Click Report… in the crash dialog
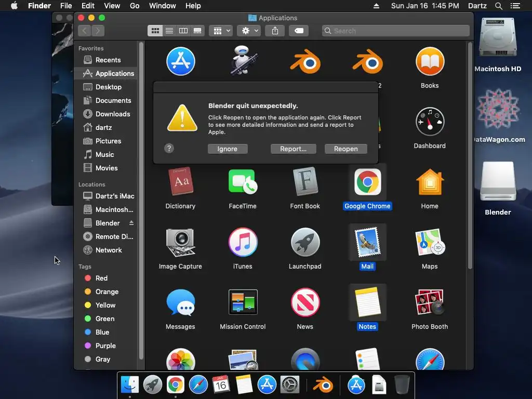The height and width of the screenshot is (399, 532). click(293, 149)
